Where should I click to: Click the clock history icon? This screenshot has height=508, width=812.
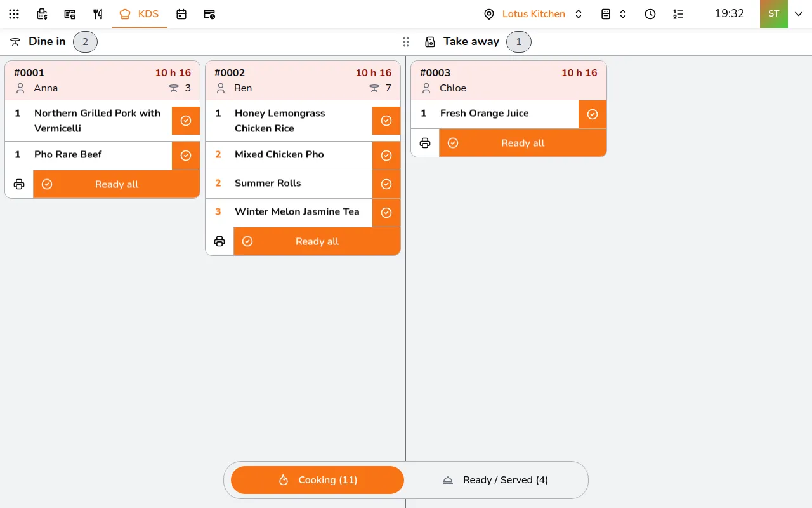pyautogui.click(x=650, y=14)
